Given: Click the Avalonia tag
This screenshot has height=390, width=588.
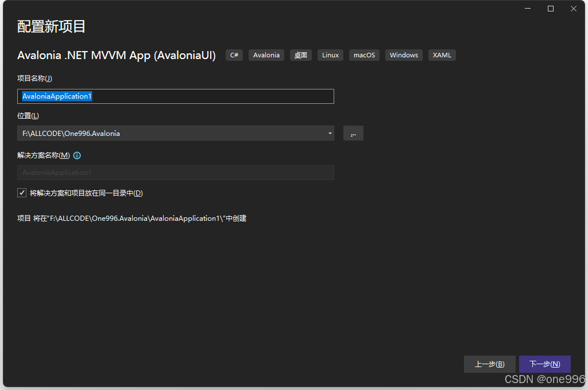Looking at the screenshot, I should pyautogui.click(x=266, y=55).
